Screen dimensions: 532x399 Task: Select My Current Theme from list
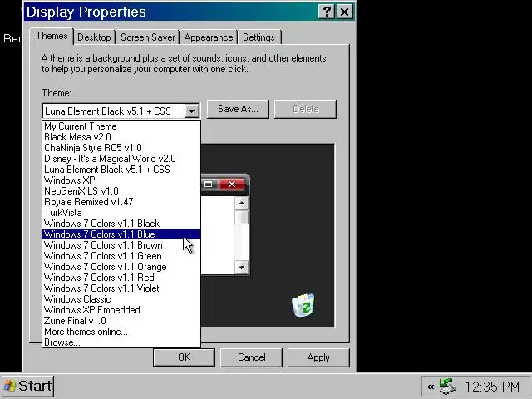[x=121, y=126]
